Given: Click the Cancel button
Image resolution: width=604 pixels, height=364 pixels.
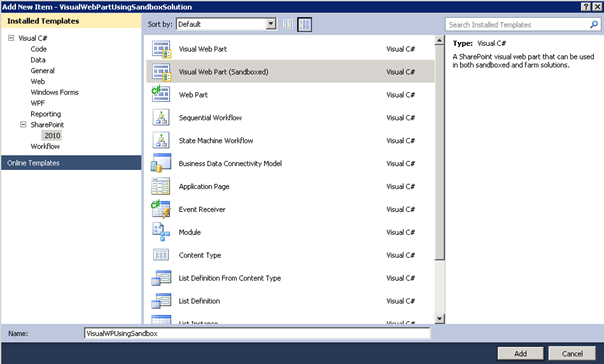Looking at the screenshot, I should (x=572, y=353).
